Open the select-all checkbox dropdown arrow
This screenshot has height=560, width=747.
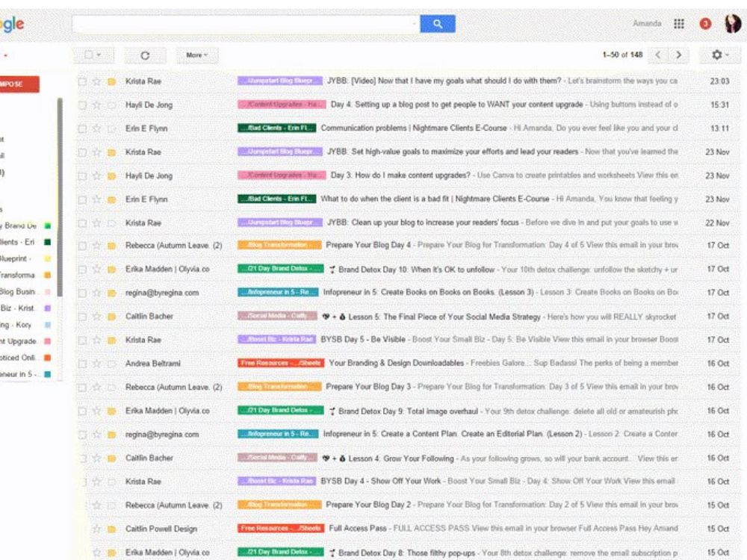99,55
